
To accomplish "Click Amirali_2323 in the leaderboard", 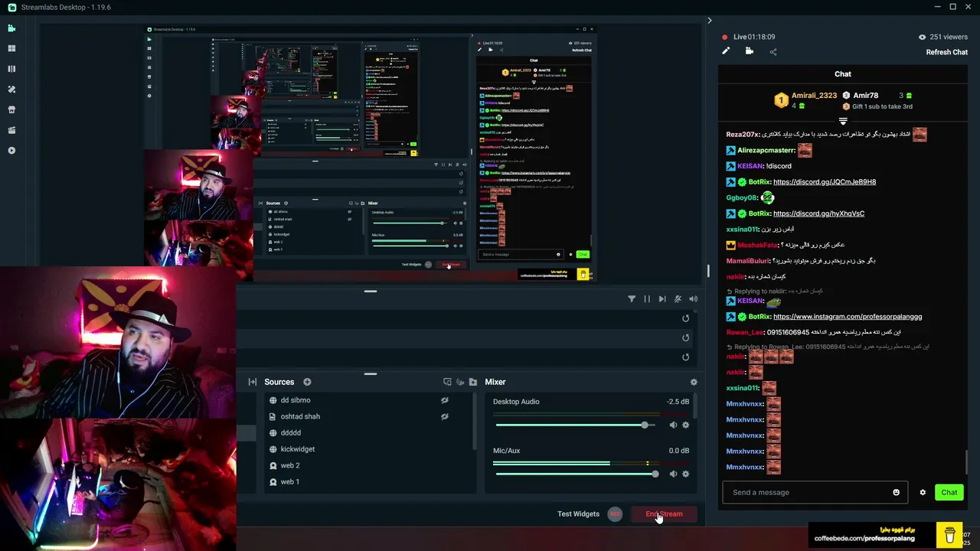I will coord(814,96).
